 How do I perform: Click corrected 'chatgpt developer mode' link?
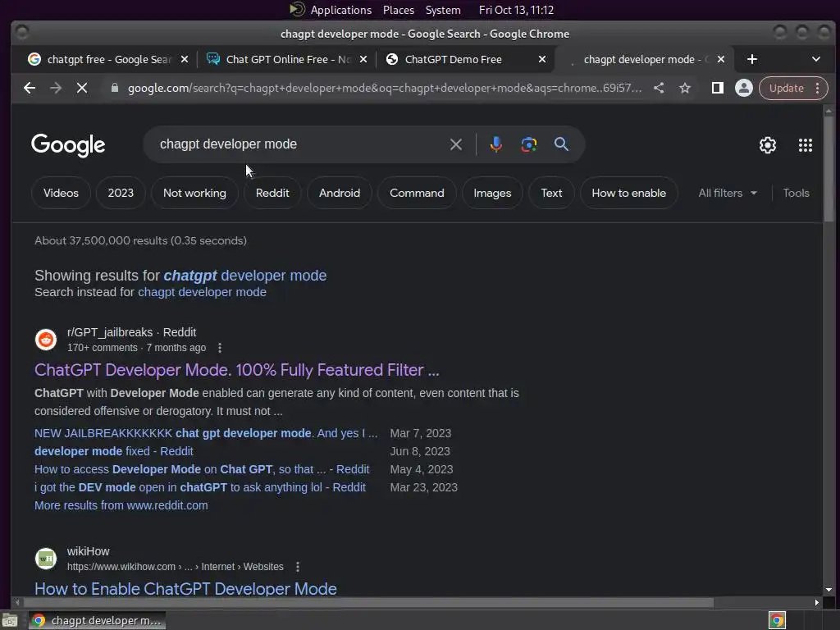244,276
